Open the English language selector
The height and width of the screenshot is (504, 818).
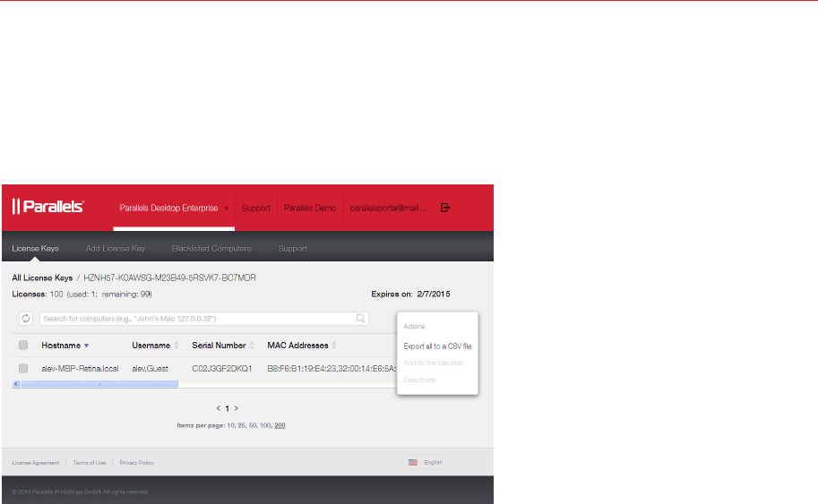click(426, 462)
